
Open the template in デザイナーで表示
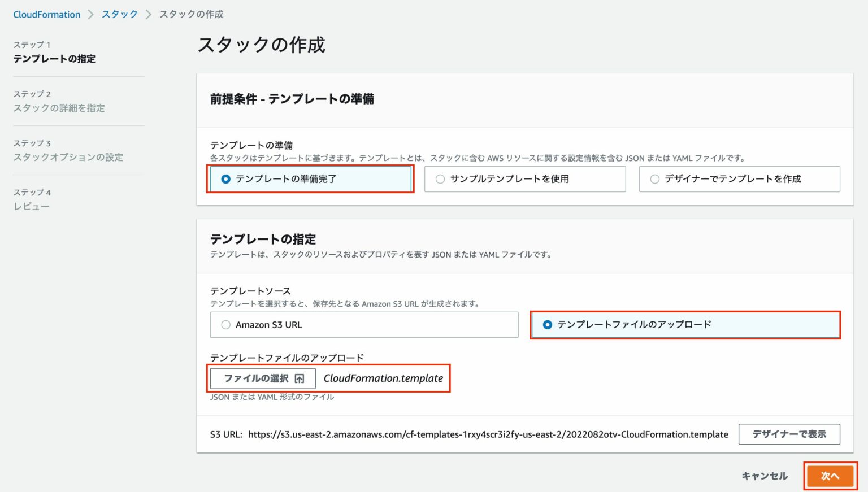(789, 434)
